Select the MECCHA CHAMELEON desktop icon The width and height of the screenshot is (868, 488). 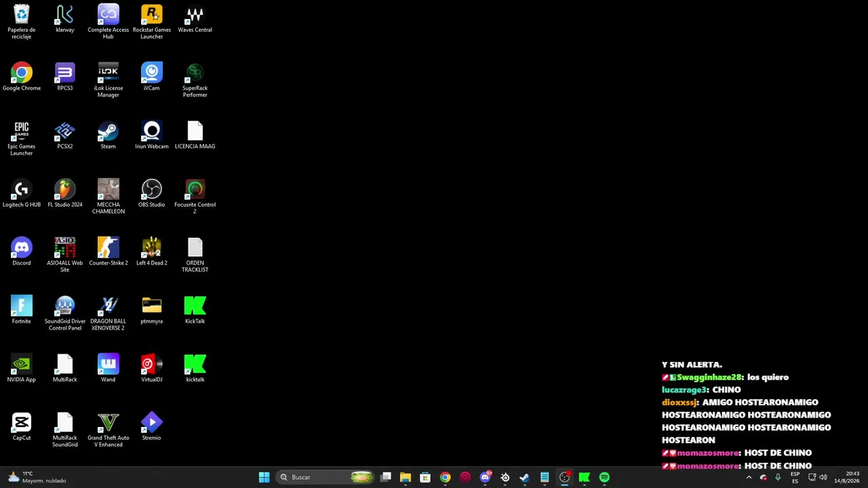(x=108, y=197)
